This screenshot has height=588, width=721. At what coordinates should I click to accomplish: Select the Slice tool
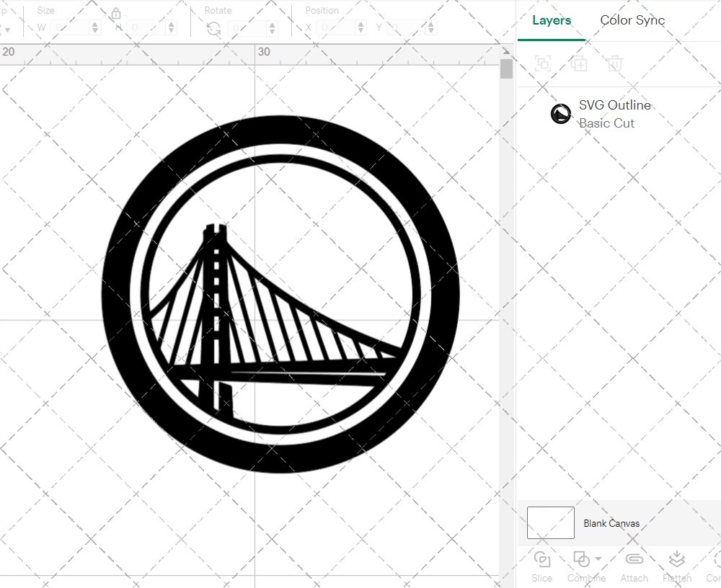(541, 566)
